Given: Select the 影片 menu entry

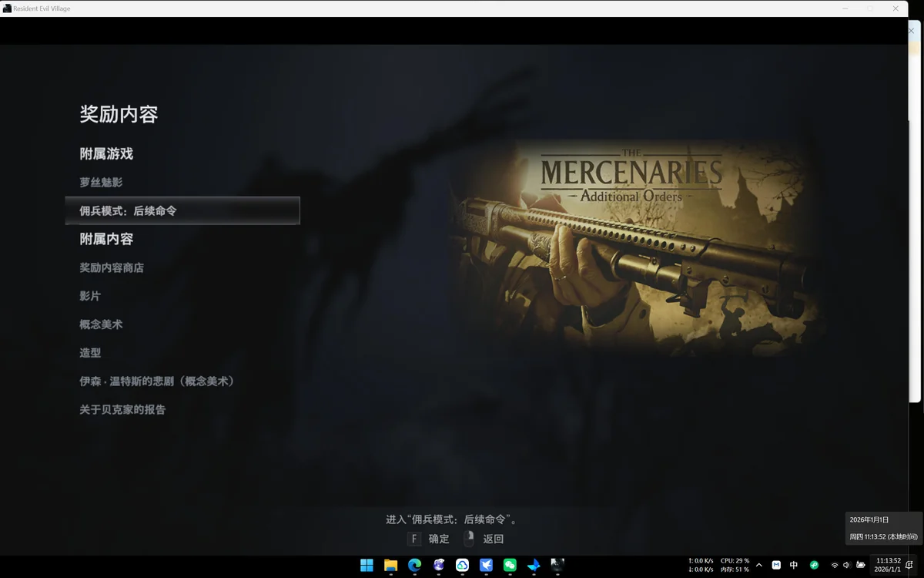Looking at the screenshot, I should click(90, 297).
